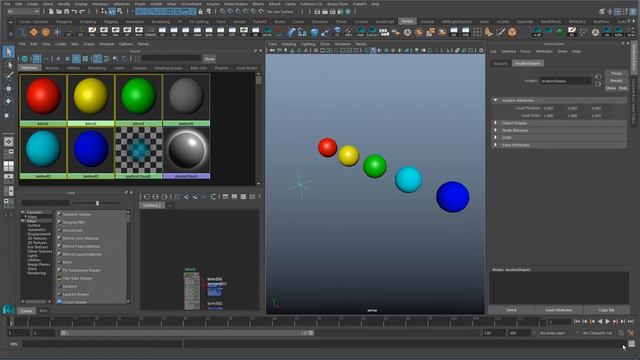Open the Windows menu in main menu bar

tap(100, 4)
